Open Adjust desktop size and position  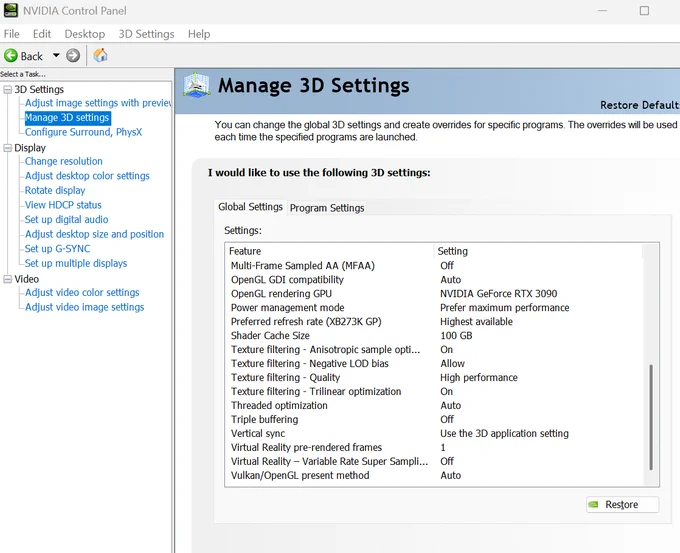click(x=95, y=234)
